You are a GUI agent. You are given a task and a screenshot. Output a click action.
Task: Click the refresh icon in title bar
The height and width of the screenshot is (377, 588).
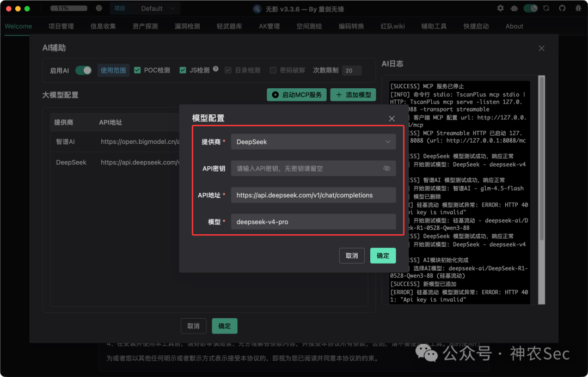tap(547, 8)
